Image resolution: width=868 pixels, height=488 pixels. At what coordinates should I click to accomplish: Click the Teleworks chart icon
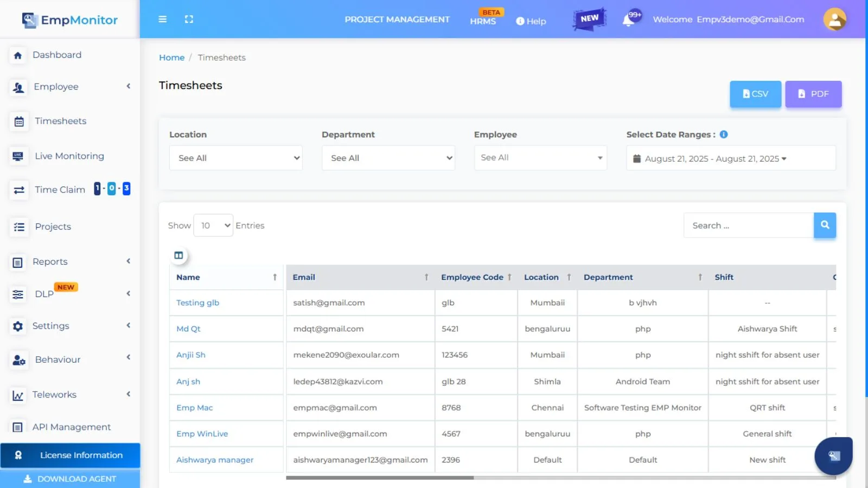click(18, 395)
